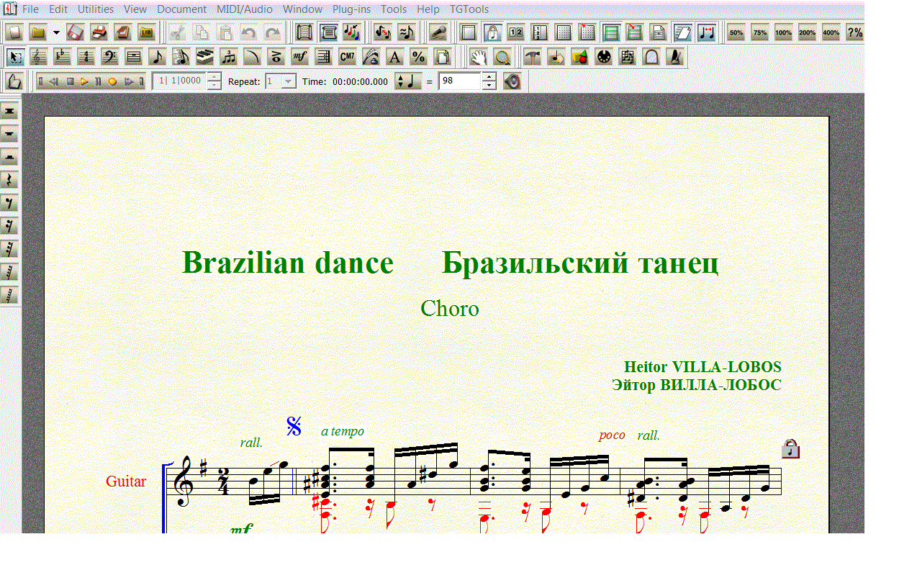Viewport: 917px width, 588px height.
Task: Open the Plug-ins menu
Action: point(352,9)
